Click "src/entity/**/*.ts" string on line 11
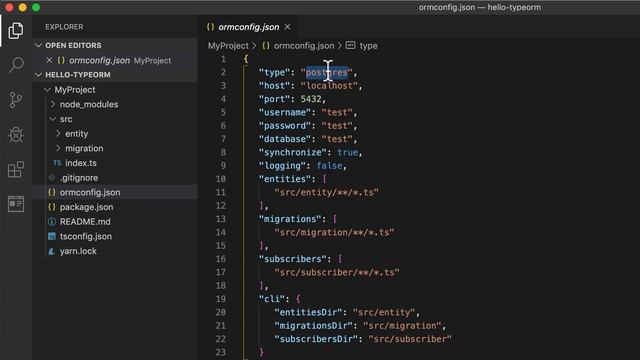Screen dimensions: 640x360 [x=327, y=192]
